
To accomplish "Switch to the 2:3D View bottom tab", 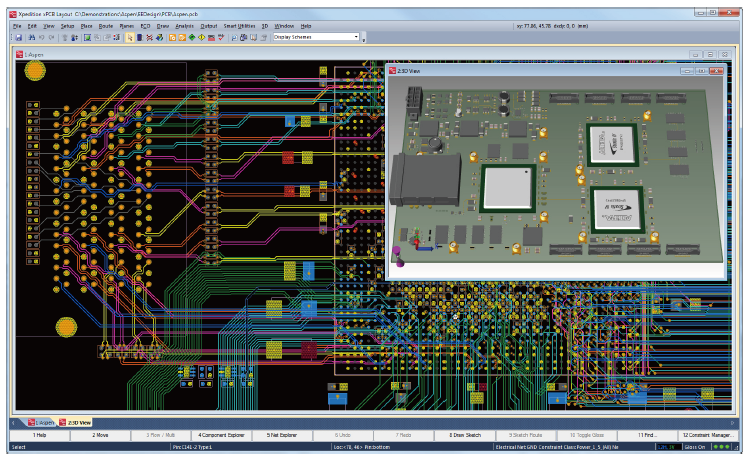I will pos(77,422).
